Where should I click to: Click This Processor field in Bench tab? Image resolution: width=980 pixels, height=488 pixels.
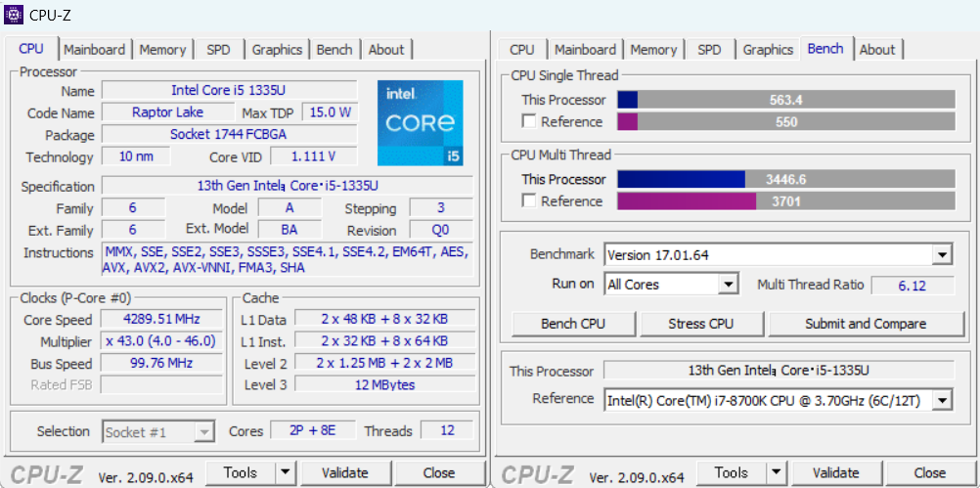[779, 371]
